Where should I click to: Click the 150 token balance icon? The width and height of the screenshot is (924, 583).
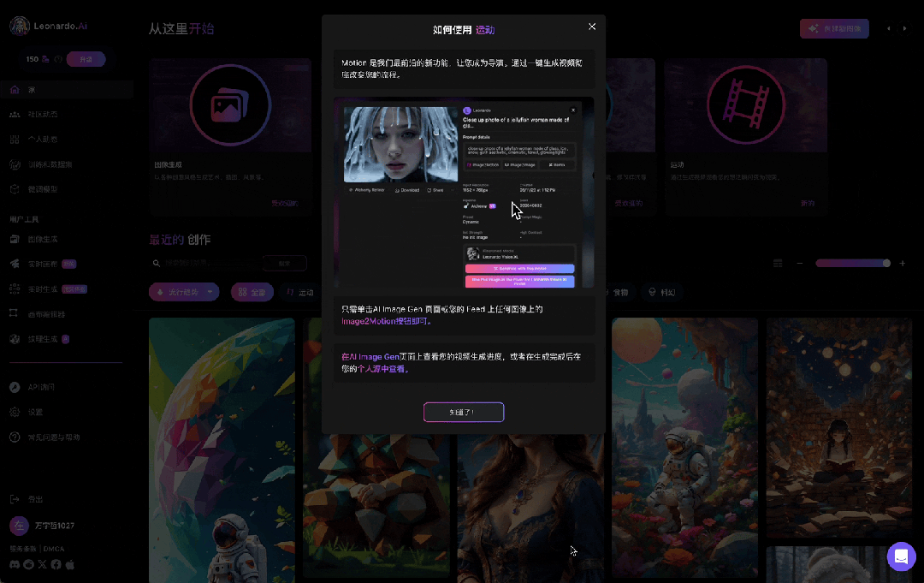(45, 59)
